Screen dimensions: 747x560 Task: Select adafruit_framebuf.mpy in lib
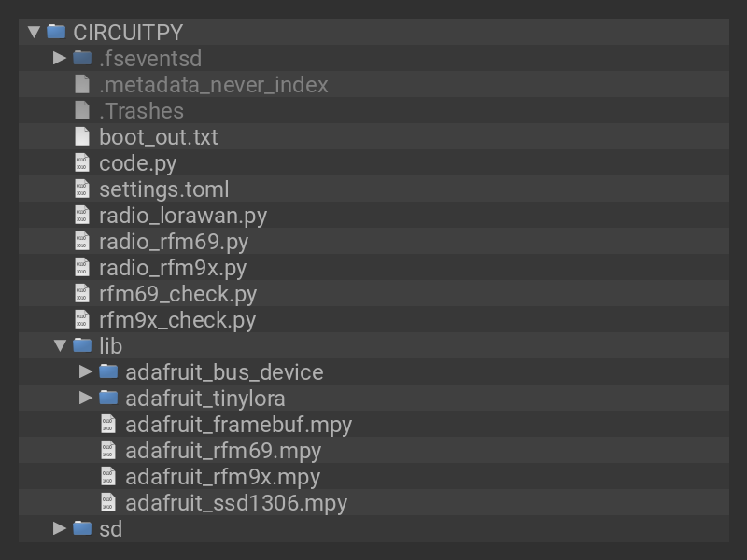(x=238, y=424)
